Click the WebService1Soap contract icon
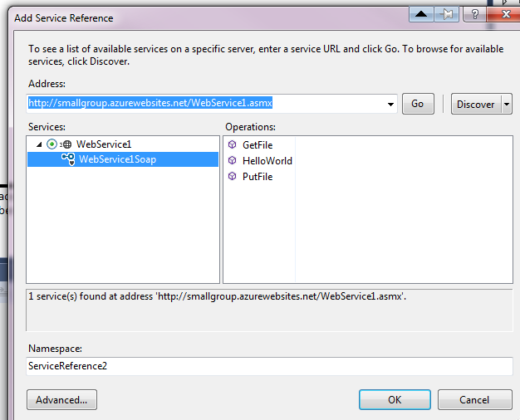520x420 pixels. [68, 159]
